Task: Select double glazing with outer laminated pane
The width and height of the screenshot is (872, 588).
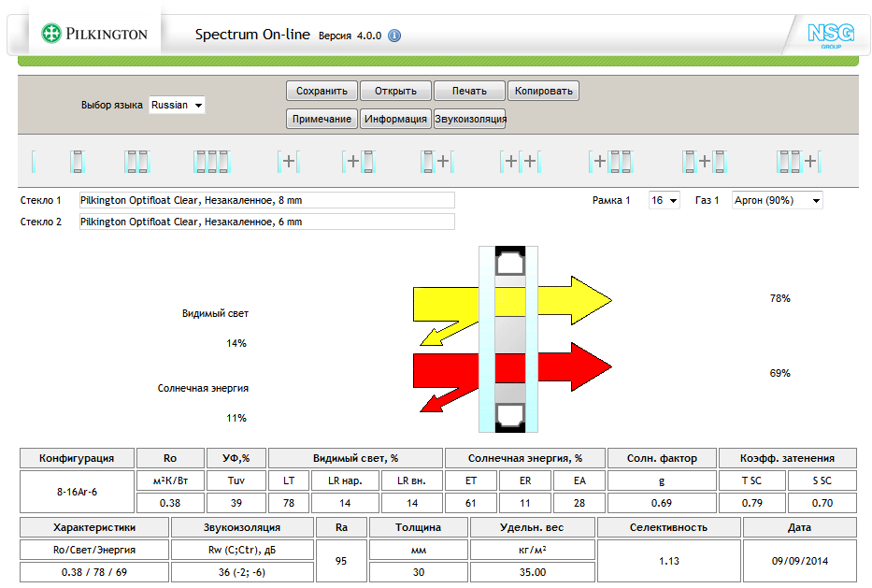Action: click(x=437, y=162)
